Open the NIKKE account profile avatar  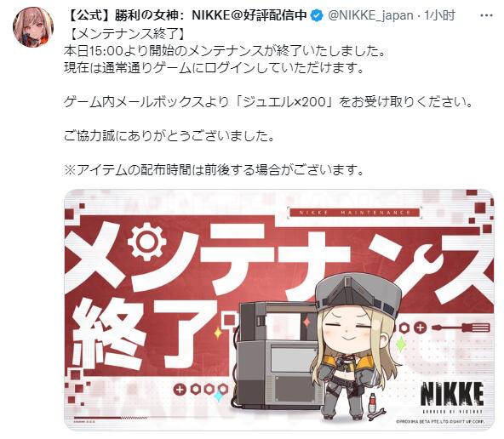[33, 27]
